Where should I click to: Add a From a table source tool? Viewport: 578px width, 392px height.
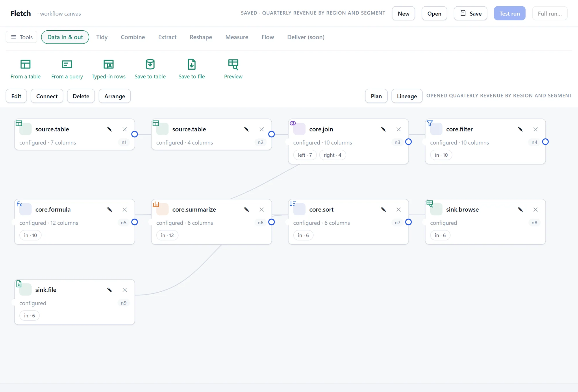coord(25,69)
